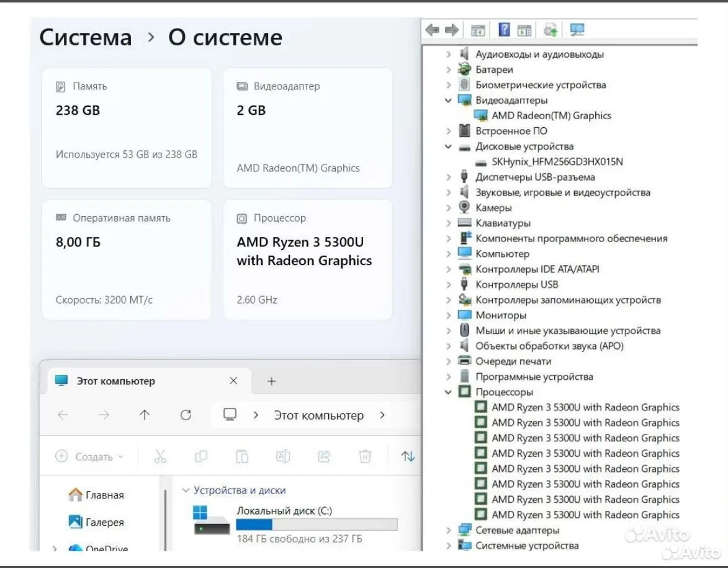Click Этот компьютер in the address bar
The width and height of the screenshot is (728, 568).
[x=318, y=415]
